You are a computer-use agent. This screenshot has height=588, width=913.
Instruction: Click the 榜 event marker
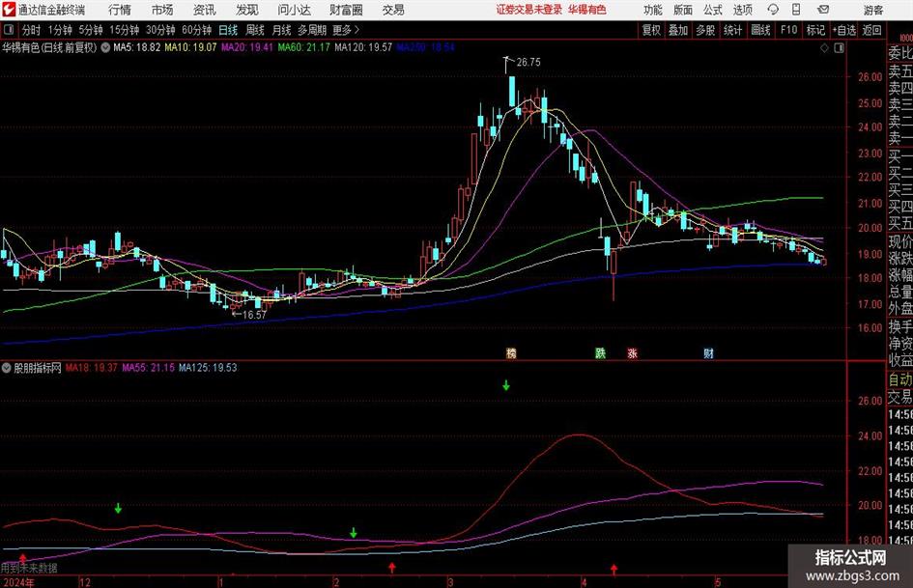(x=511, y=352)
